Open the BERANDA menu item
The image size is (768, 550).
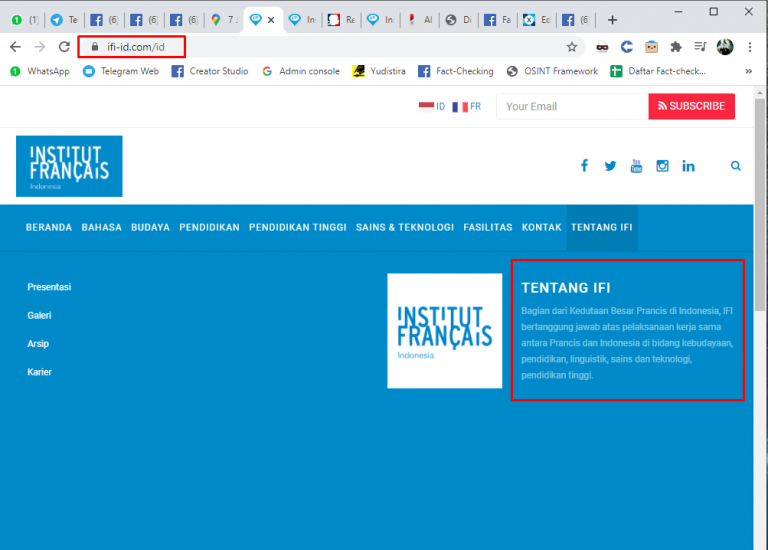tap(49, 227)
